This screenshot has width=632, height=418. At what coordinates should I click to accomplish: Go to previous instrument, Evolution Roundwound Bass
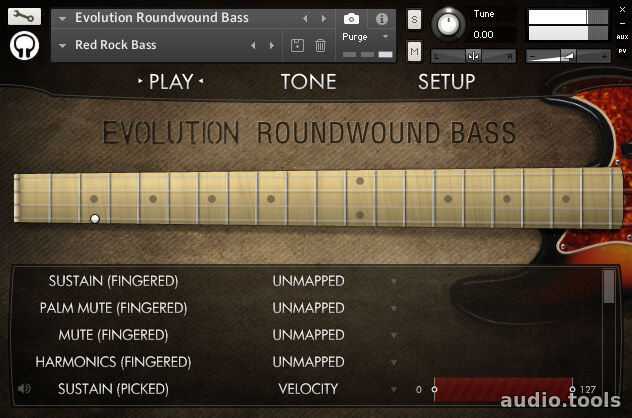pos(305,18)
